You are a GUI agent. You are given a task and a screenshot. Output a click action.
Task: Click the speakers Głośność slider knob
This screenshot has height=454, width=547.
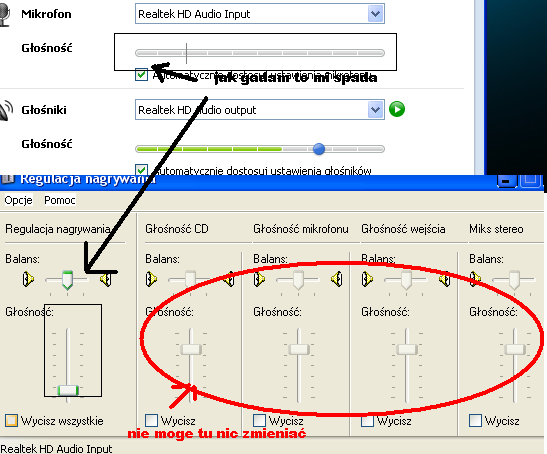pos(319,149)
